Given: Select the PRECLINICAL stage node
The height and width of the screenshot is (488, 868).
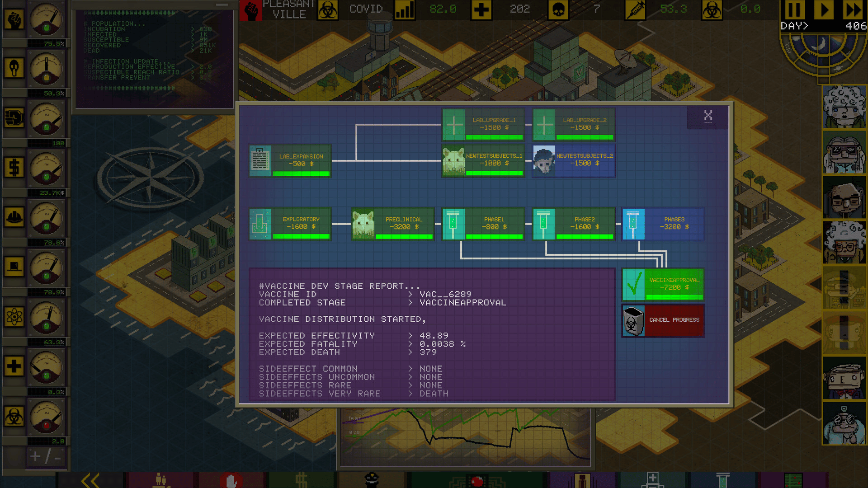Looking at the screenshot, I should (x=392, y=224).
